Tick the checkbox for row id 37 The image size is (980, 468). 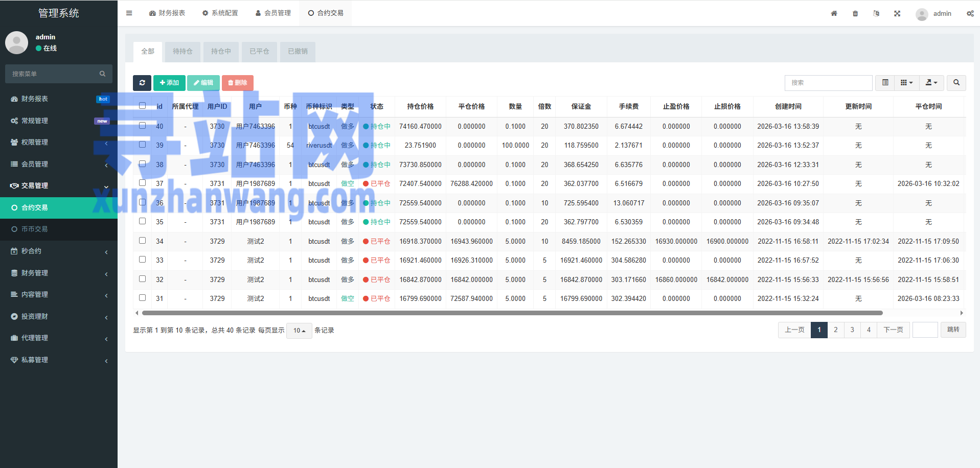click(143, 183)
